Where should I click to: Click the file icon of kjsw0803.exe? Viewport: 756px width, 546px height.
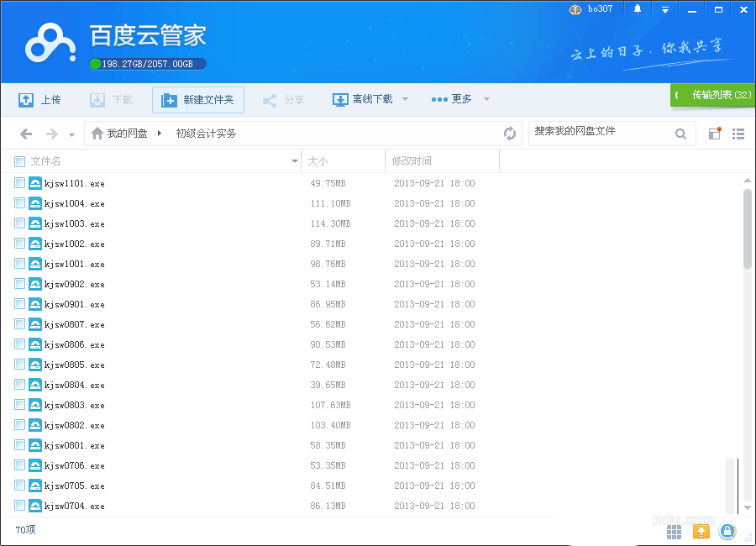(35, 405)
